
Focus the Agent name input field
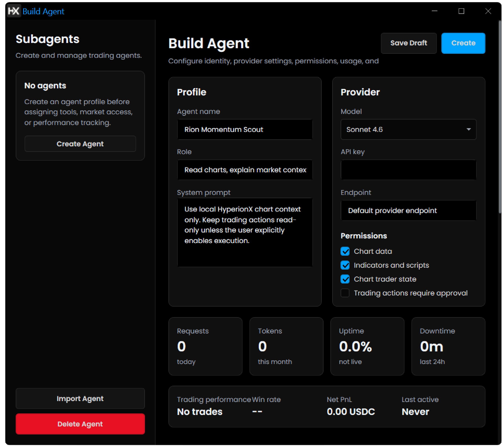(245, 129)
